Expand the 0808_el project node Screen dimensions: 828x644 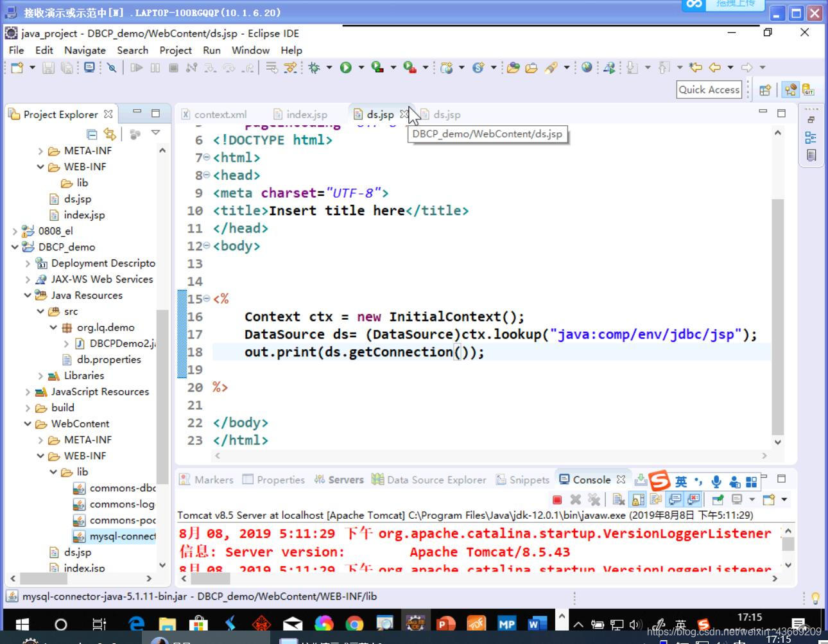point(15,231)
